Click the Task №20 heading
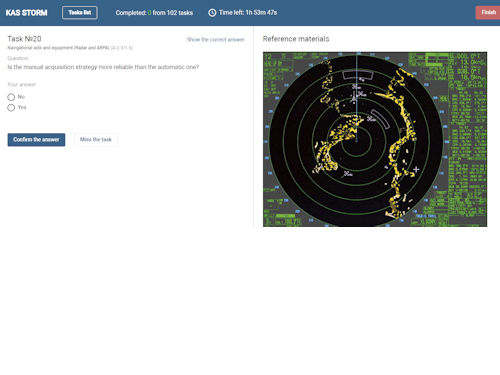Image resolution: width=500 pixels, height=375 pixels. point(24,39)
